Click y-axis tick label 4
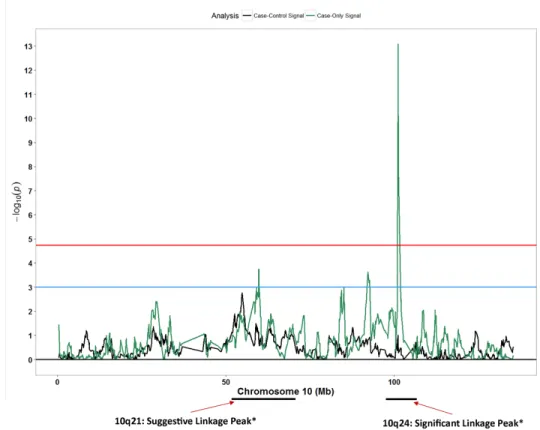The width and height of the screenshot is (540, 430). click(x=30, y=263)
